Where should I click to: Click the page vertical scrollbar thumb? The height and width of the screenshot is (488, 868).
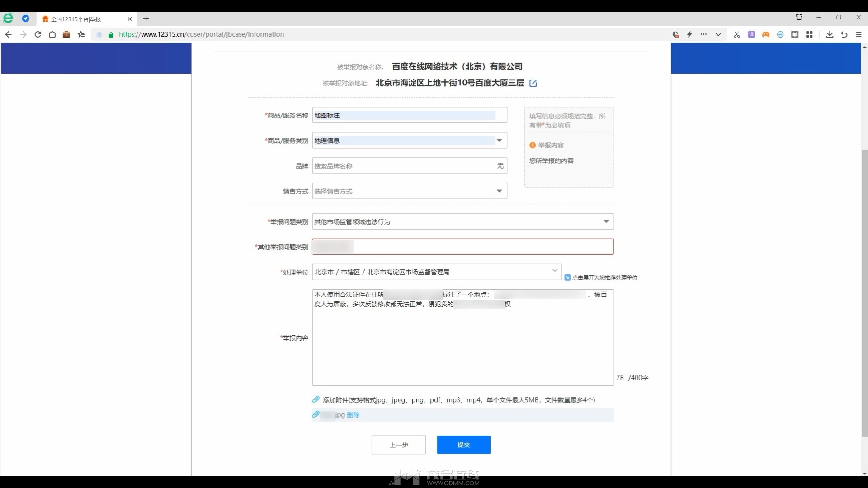[x=864, y=293]
